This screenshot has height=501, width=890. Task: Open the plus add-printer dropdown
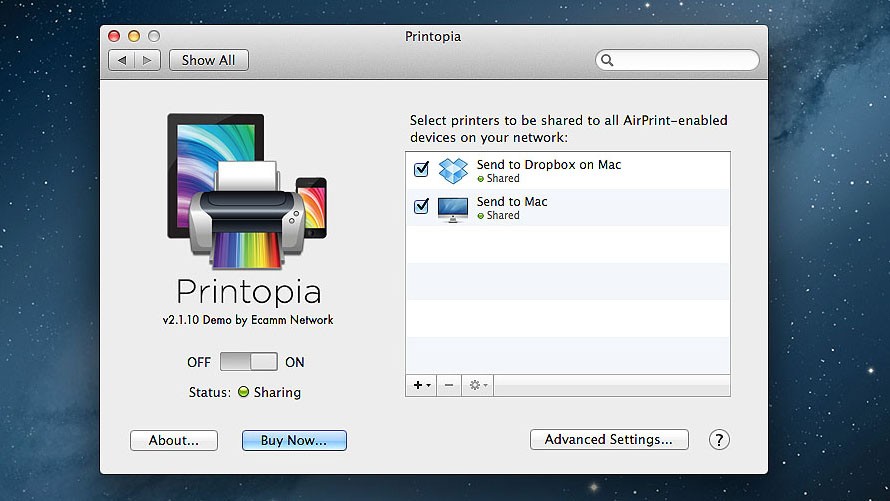click(x=421, y=385)
